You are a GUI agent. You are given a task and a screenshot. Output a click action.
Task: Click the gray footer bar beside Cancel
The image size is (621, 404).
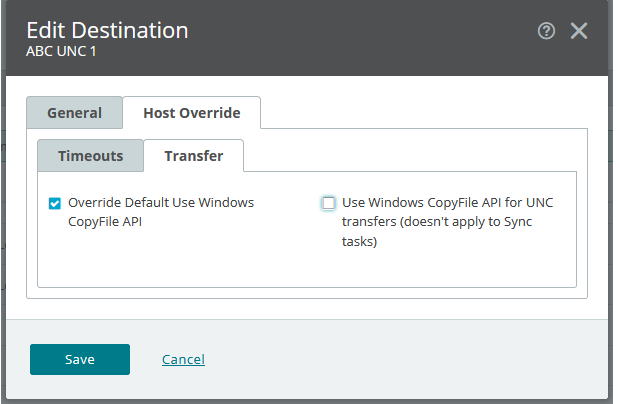point(400,359)
